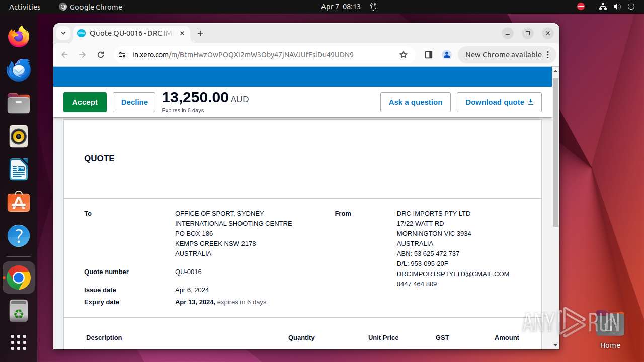
Task: Click the QUOTE heading
Action: 99,158
